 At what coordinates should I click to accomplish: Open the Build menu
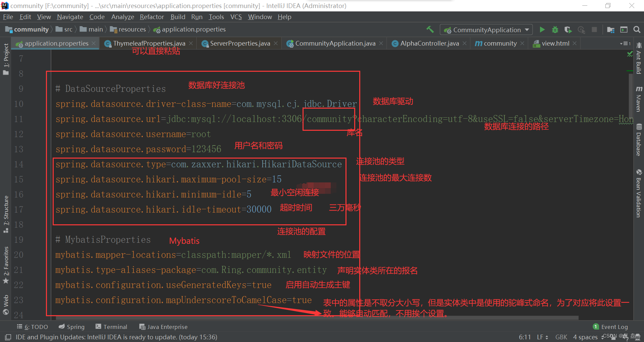point(178,17)
